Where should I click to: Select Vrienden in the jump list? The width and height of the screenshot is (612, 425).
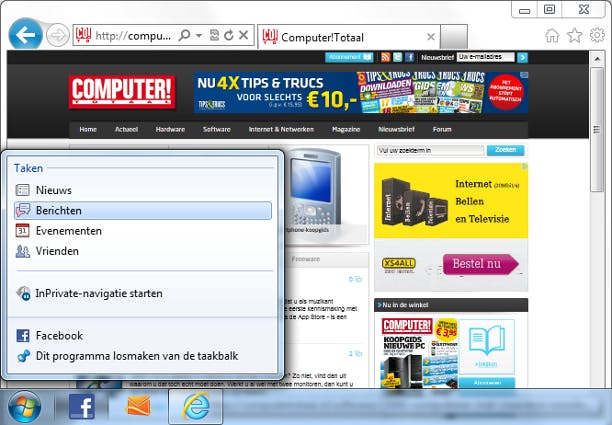point(143,251)
